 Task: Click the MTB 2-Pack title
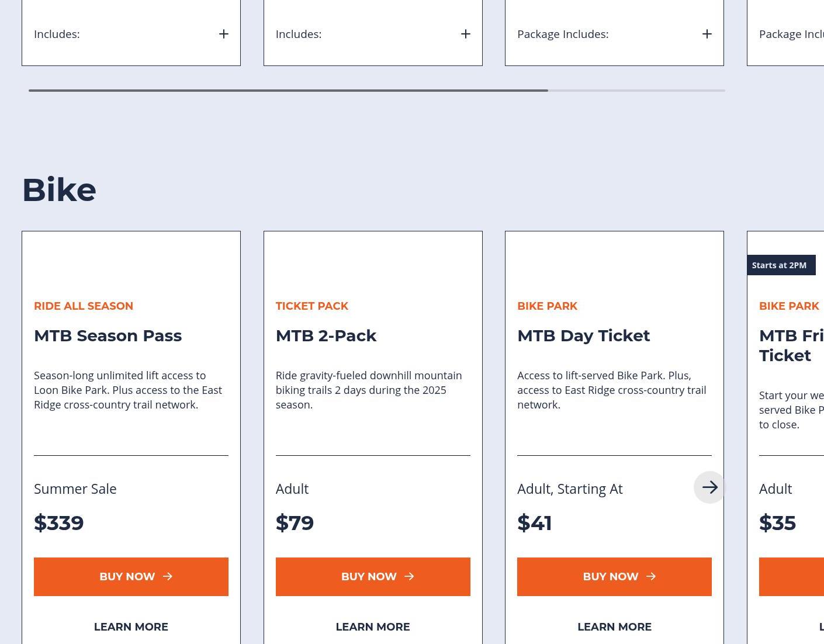point(326,335)
